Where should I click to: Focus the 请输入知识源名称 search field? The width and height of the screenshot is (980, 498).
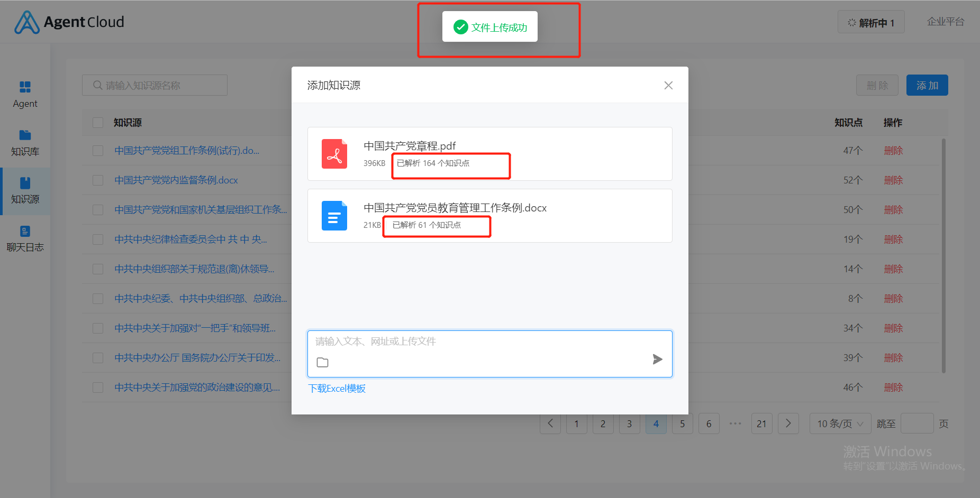pos(155,85)
